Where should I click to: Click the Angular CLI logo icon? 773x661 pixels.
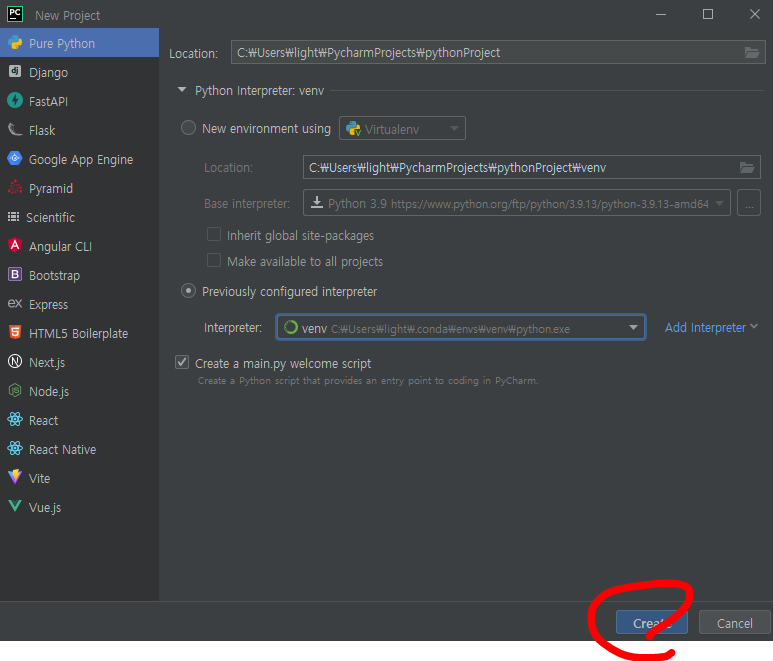[x=15, y=245]
